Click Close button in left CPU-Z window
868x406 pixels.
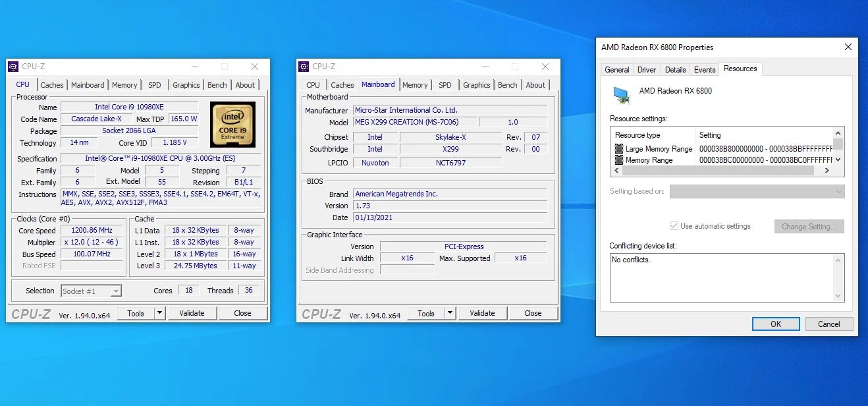242,314
